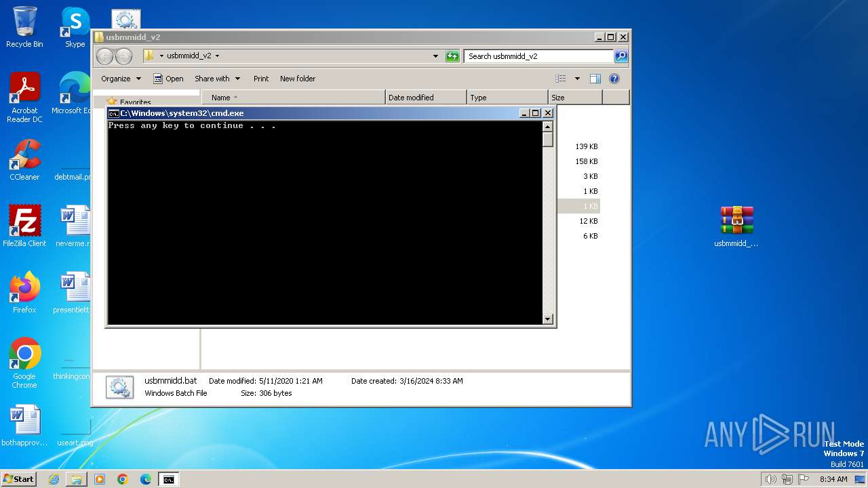Open the Start menu
Viewport: 868px width, 488px height.
coord(18,479)
